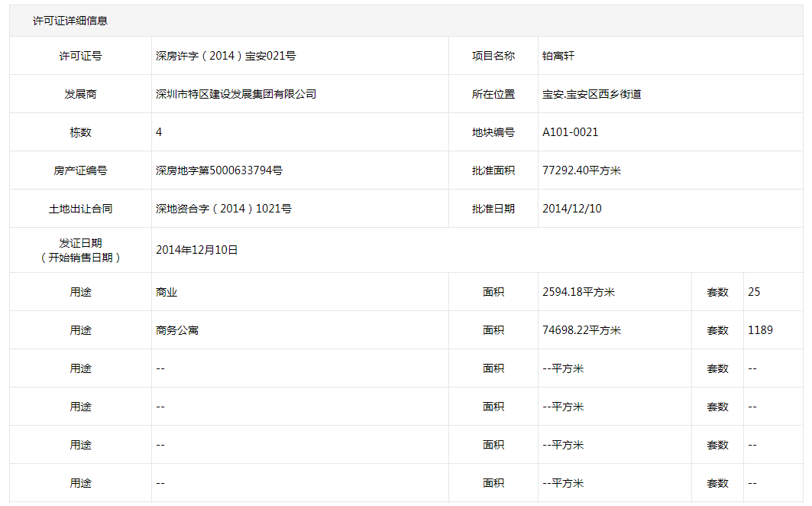Screen dimensions: 812x506
Task: Click 套数 label beside 25
Action: pos(717,293)
